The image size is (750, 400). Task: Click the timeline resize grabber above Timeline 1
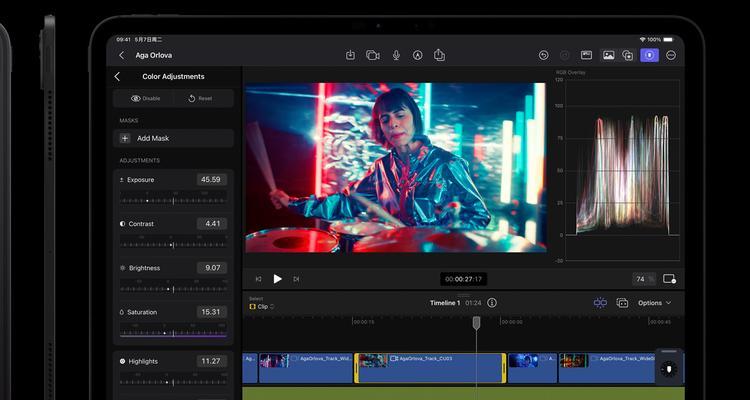coord(463,295)
